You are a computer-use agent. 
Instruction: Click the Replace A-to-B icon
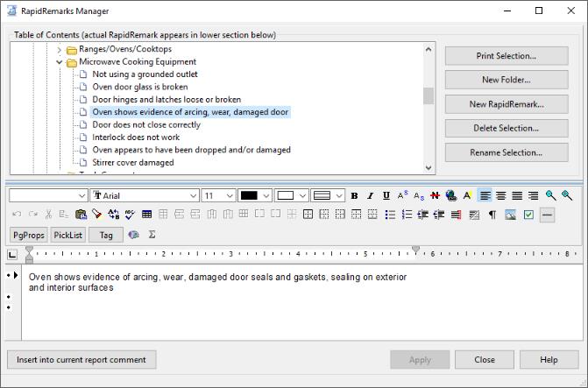(x=113, y=215)
